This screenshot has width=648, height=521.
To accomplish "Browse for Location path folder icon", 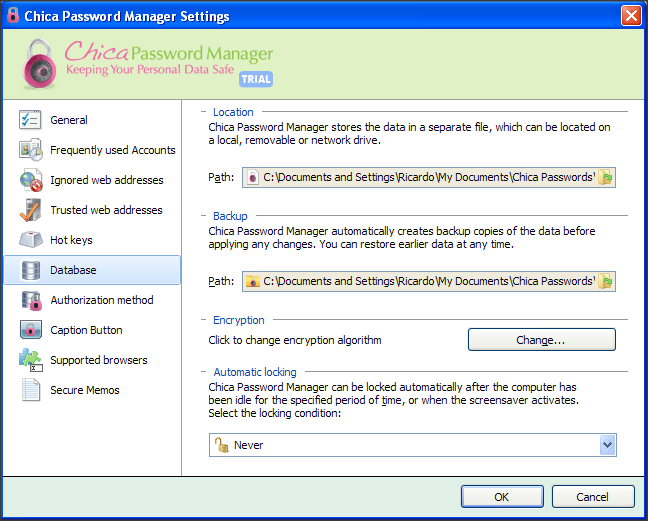I will [x=605, y=178].
